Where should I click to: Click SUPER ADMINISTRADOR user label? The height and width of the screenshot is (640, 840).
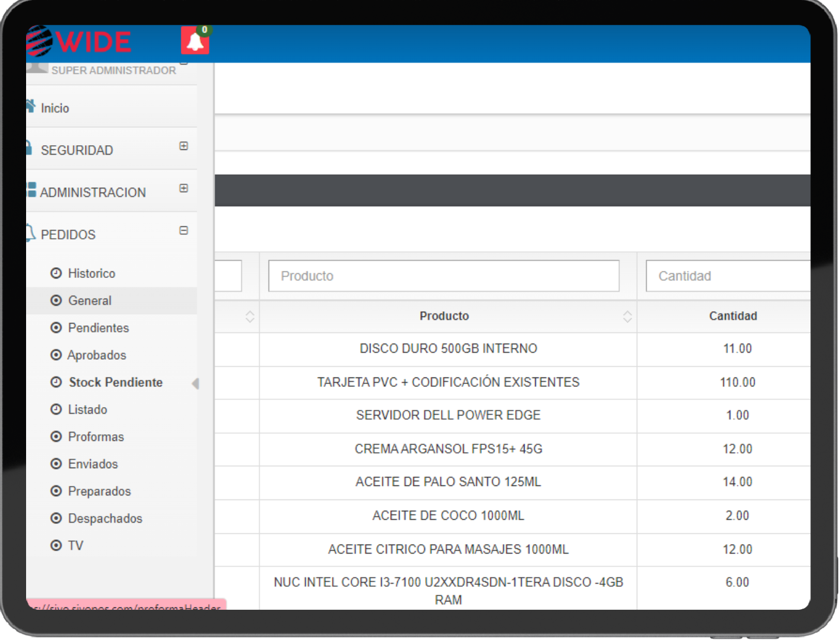click(x=113, y=71)
